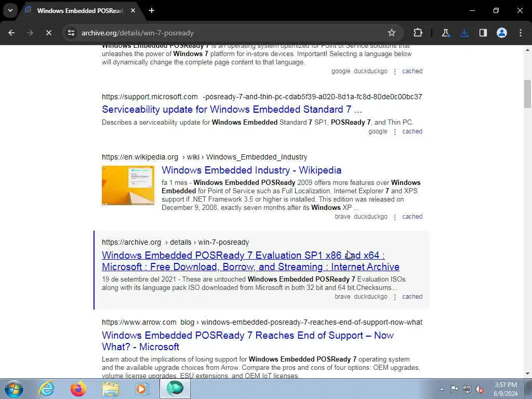This screenshot has height=399, width=532.
Task: Open Windows Start menu
Action: pos(14,389)
